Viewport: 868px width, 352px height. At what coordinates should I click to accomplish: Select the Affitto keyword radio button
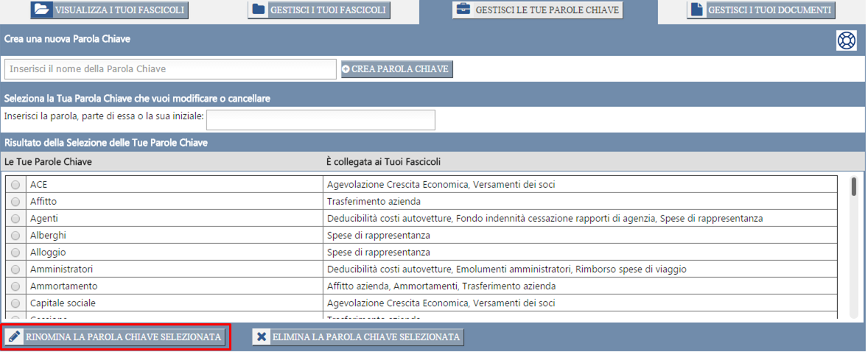pyautogui.click(x=15, y=202)
